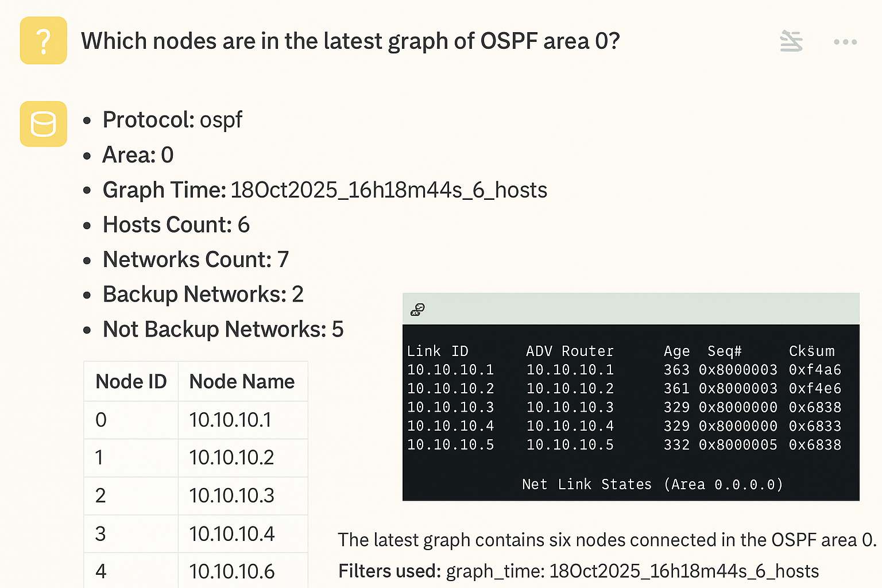Click the small icon in the terminal header

click(417, 310)
